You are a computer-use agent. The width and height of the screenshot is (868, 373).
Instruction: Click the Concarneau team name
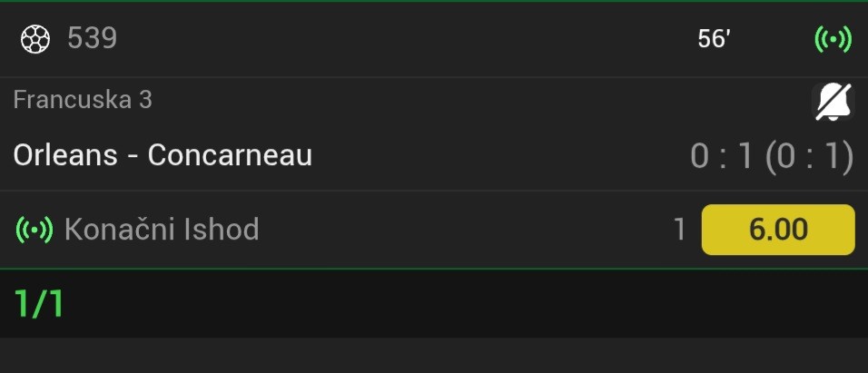[x=230, y=155]
